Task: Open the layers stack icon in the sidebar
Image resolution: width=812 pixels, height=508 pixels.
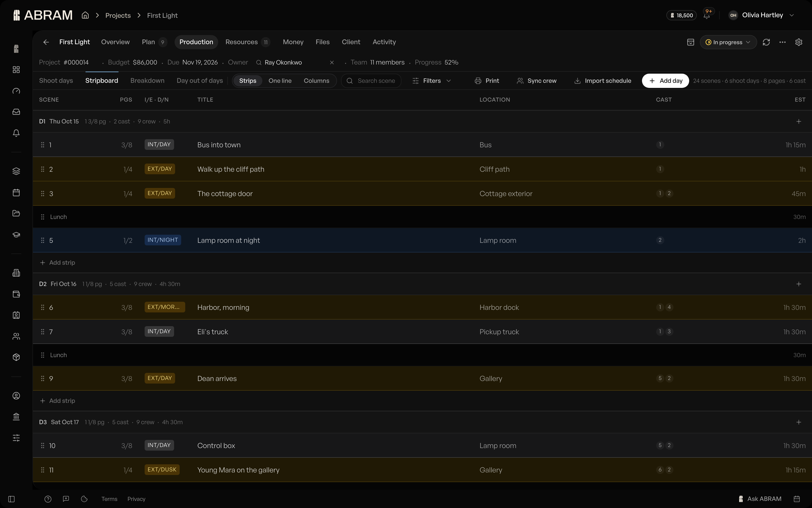Action: 16,171
